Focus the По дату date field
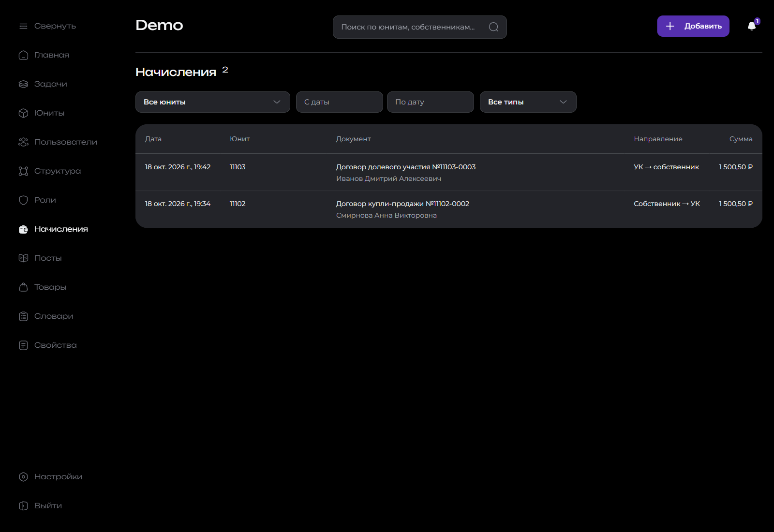Image resolution: width=774 pixels, height=532 pixels. [431, 102]
